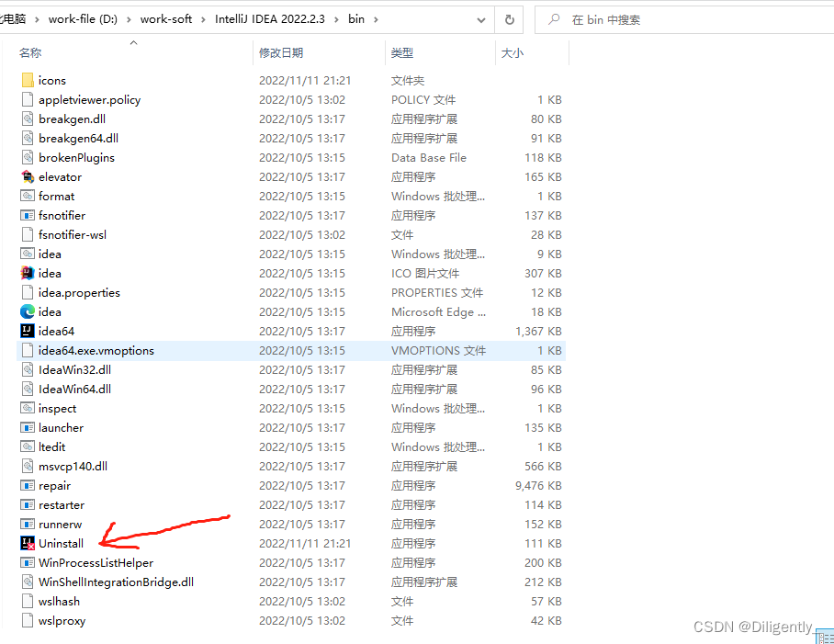Image resolution: width=834 pixels, height=644 pixels.
Task: Click the idea batch file icon
Action: (x=28, y=254)
